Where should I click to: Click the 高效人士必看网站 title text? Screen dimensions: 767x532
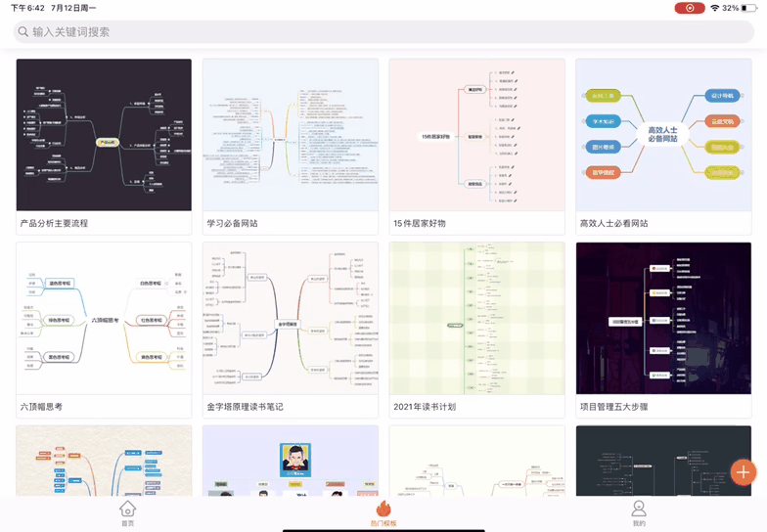(x=614, y=223)
